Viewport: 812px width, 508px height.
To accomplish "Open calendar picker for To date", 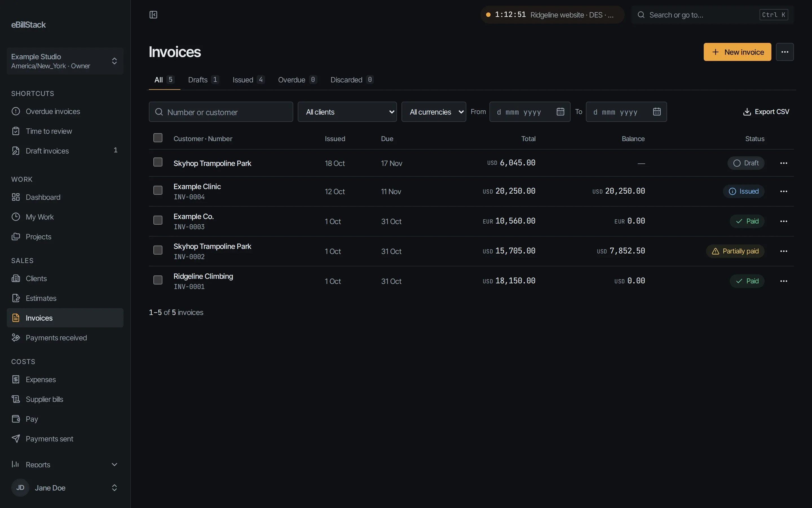I will click(657, 112).
